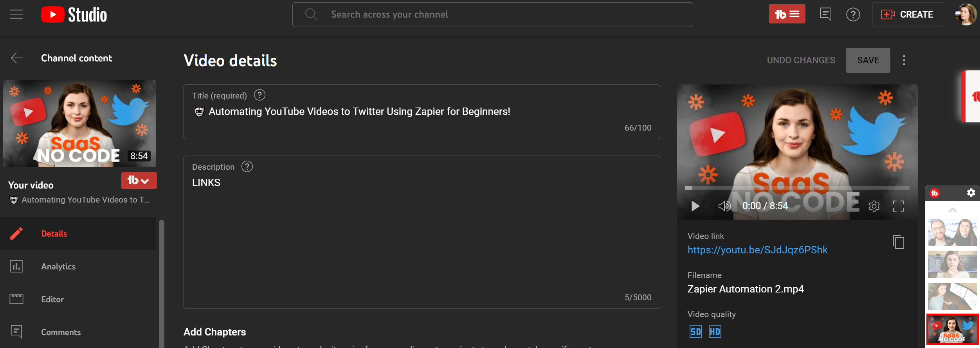This screenshot has width=980, height=348.
Task: Click the 0:00 / 8:54 time display
Action: 765,206
